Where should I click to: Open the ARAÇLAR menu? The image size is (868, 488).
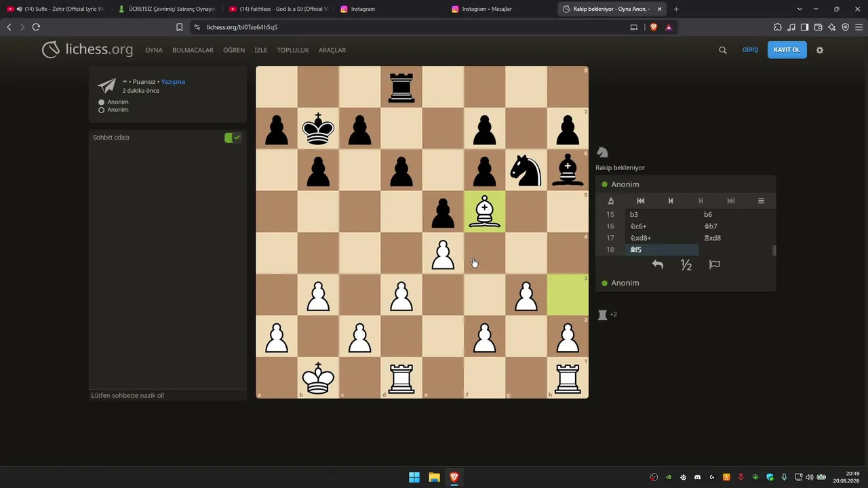coord(332,50)
